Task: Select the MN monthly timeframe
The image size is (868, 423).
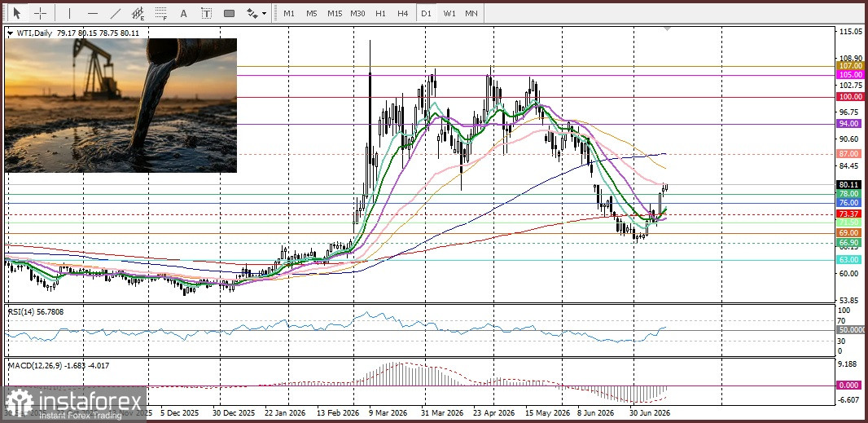Action: tap(471, 13)
